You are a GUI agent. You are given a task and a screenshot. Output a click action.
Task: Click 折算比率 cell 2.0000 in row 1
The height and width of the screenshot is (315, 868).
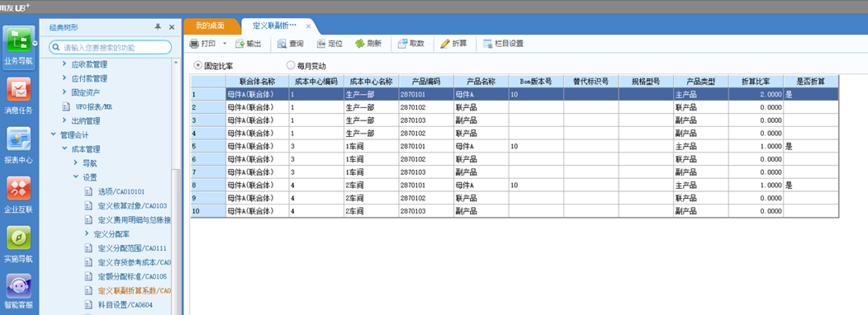(x=757, y=95)
